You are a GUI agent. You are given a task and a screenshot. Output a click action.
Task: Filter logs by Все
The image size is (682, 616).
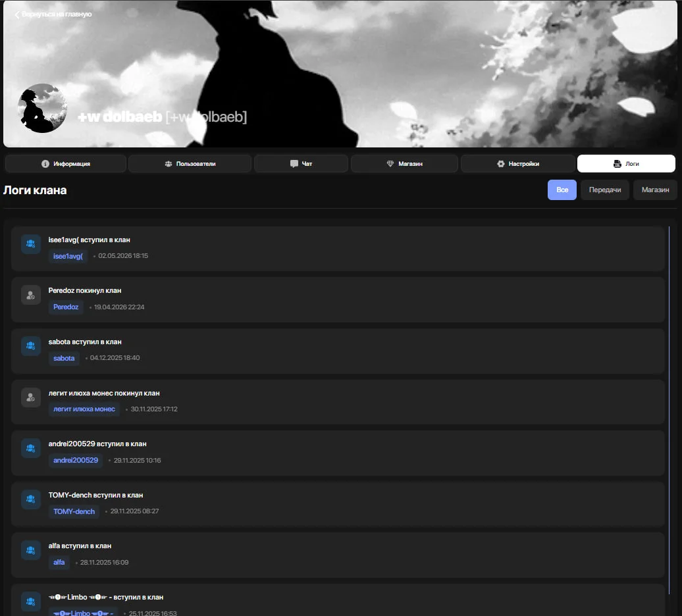562,190
